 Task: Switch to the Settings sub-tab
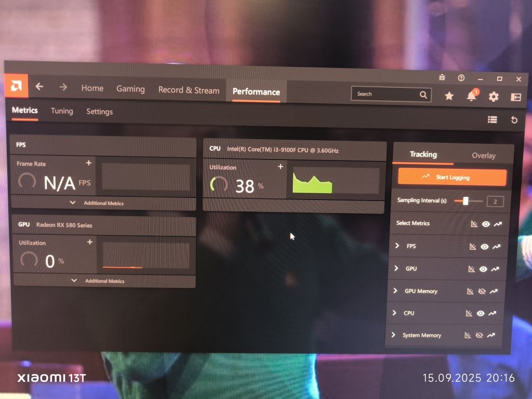[x=99, y=112]
